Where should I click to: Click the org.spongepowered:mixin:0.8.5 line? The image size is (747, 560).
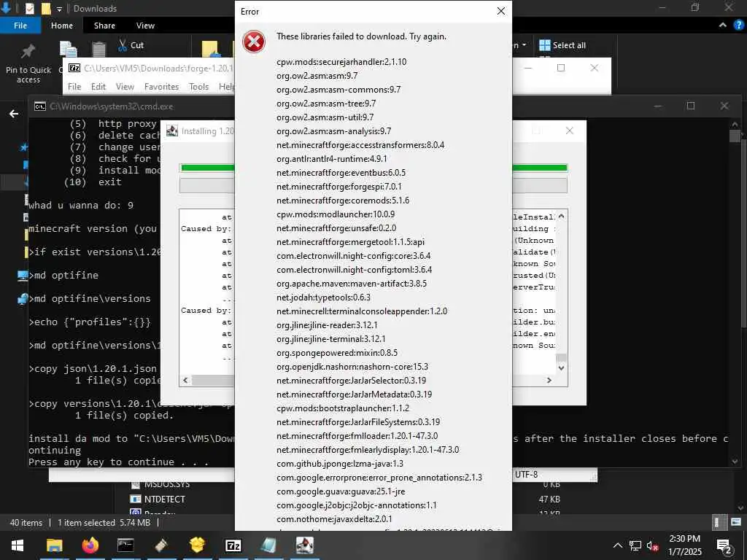pyautogui.click(x=337, y=353)
